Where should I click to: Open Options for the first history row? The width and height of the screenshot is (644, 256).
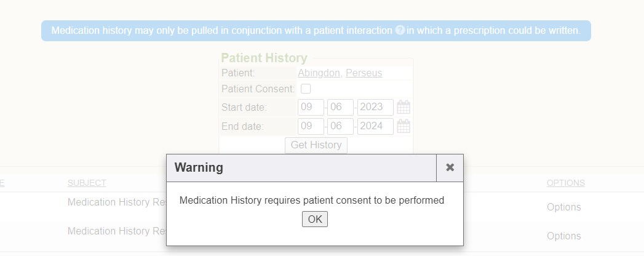(563, 207)
